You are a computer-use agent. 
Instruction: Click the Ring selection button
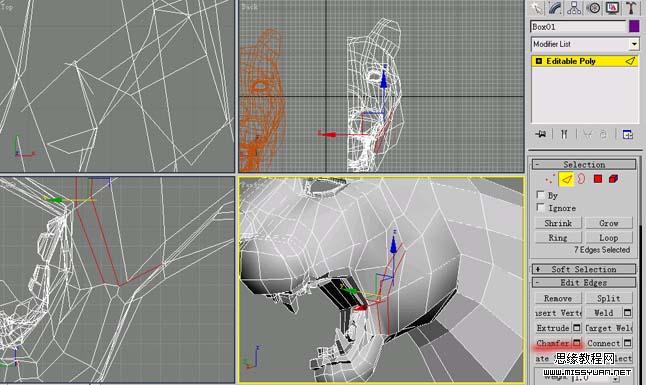click(558, 238)
